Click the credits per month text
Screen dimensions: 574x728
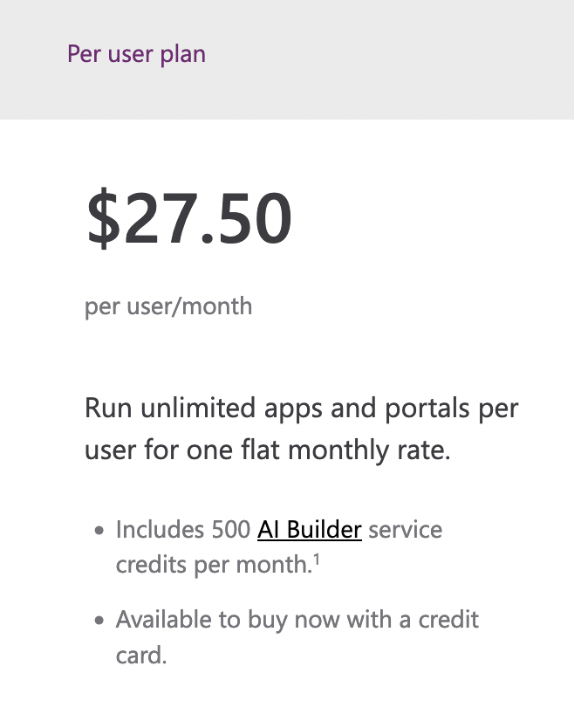point(214,565)
